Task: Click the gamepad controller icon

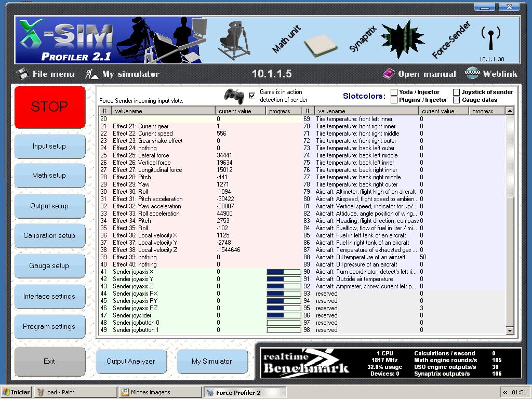Action: (x=234, y=96)
